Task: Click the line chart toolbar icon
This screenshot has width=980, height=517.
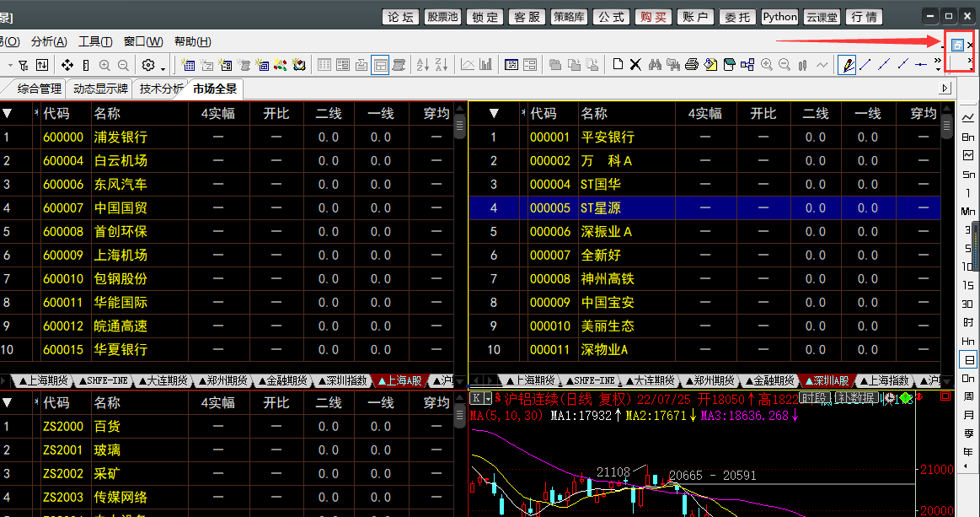Action: coord(468,64)
